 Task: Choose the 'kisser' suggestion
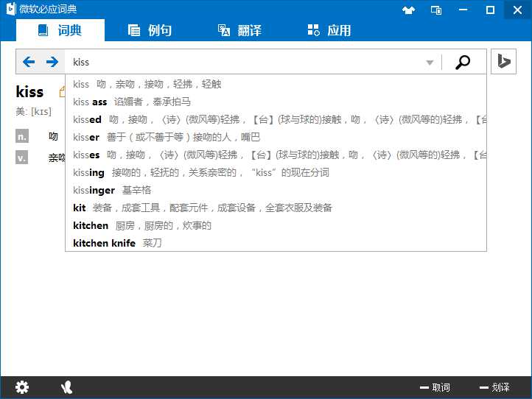(276, 137)
